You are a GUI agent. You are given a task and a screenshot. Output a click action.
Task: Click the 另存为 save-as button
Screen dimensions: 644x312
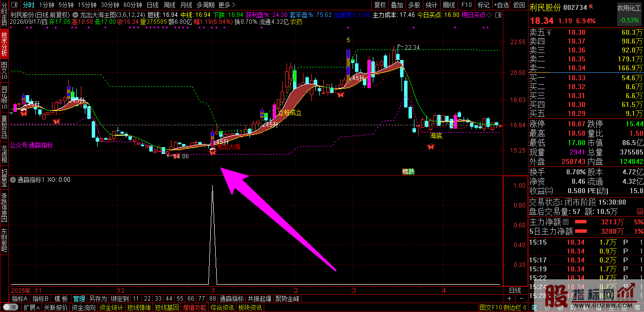[x=98, y=299]
